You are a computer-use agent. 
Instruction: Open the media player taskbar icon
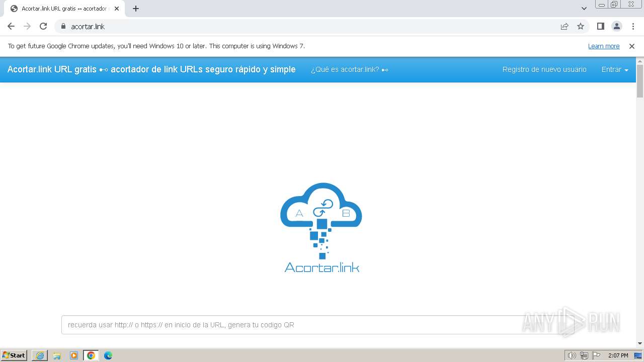click(74, 355)
